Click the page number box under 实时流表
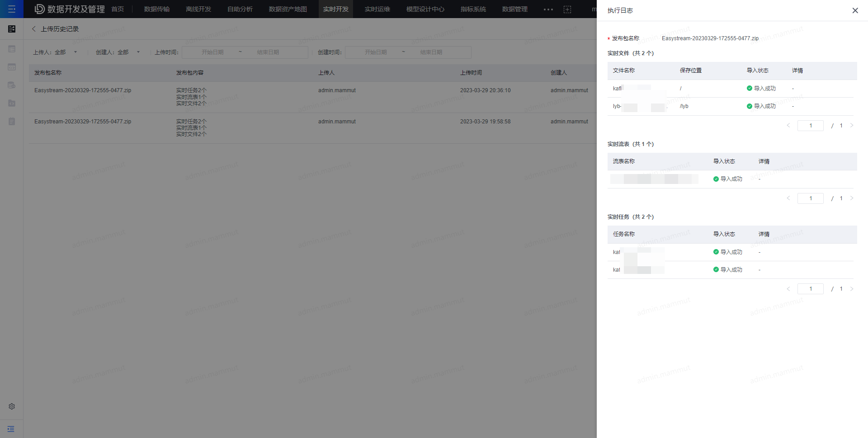The image size is (868, 438). coord(811,198)
